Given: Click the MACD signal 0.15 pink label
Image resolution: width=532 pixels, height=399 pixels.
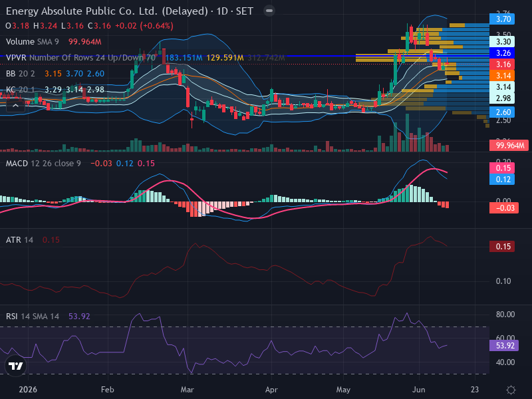Looking at the screenshot, I should tap(503, 168).
